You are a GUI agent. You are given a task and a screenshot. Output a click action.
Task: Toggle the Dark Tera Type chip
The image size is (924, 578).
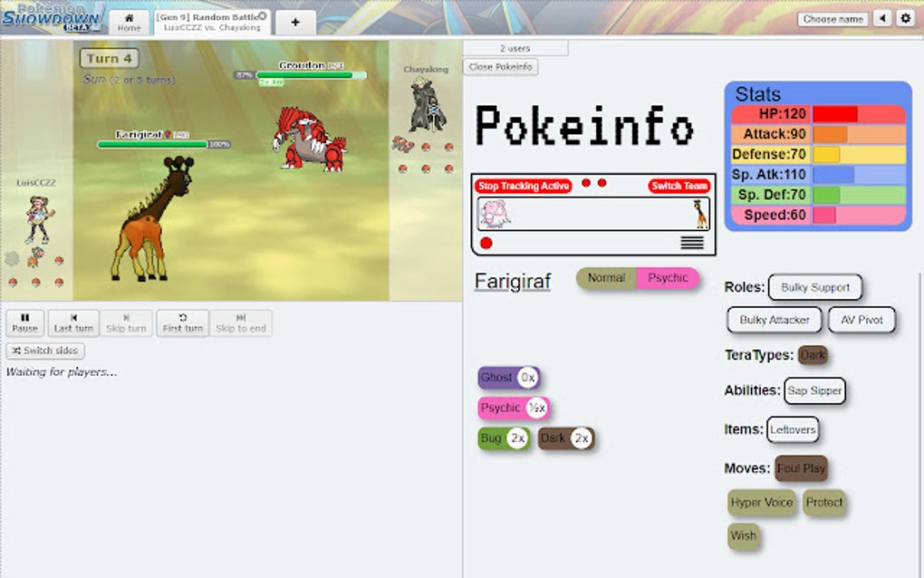pos(812,355)
